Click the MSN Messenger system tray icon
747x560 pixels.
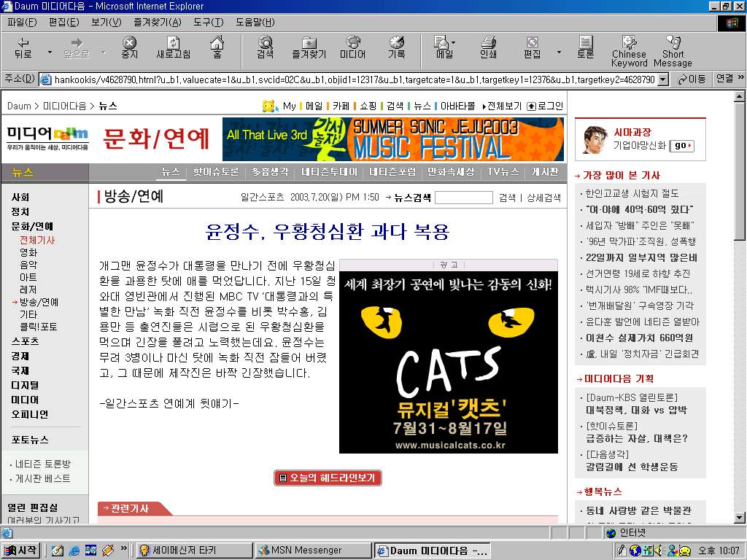coord(672,551)
